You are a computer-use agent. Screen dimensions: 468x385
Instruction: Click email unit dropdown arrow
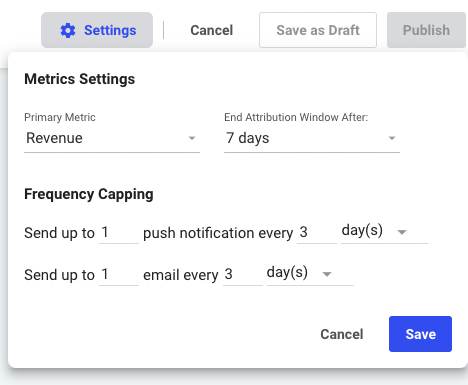point(327,274)
